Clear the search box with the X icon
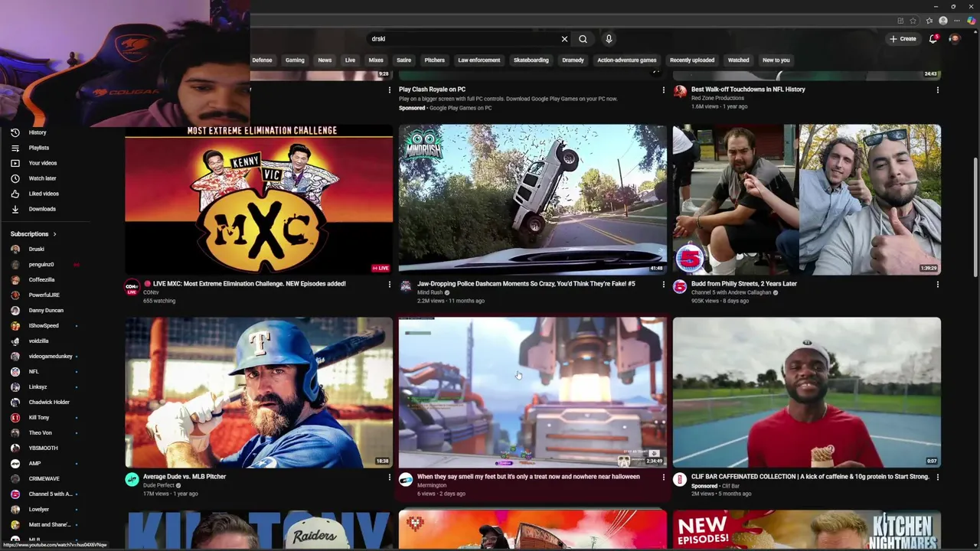980x551 pixels. [x=564, y=39]
